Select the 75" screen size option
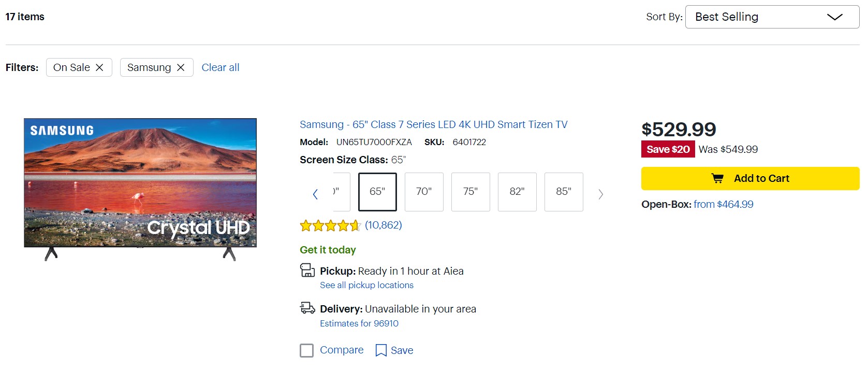The height and width of the screenshot is (384, 868). [470, 192]
